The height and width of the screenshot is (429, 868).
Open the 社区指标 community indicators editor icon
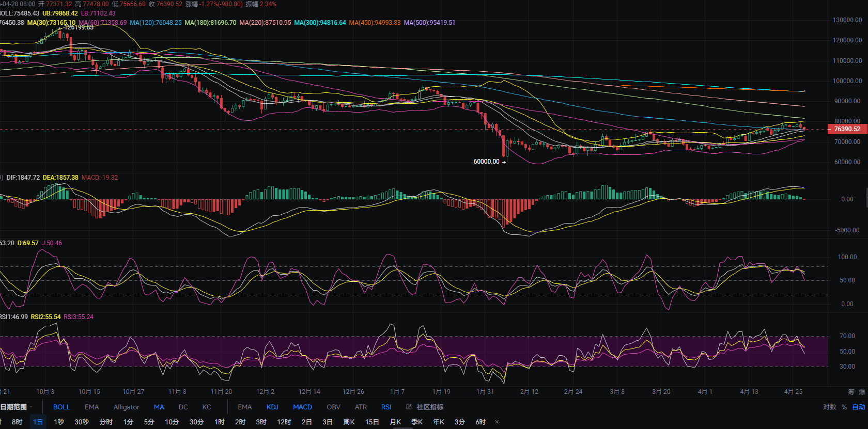(409, 407)
